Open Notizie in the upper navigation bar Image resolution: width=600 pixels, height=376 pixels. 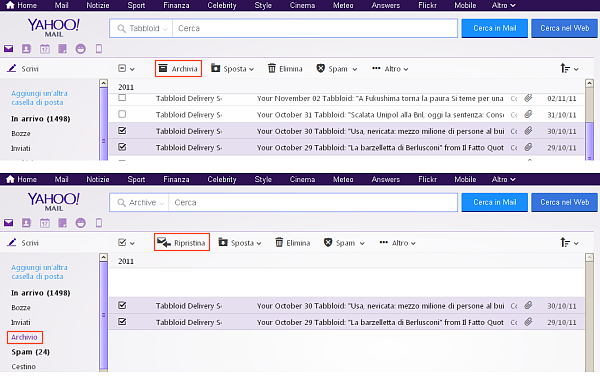[x=98, y=5]
